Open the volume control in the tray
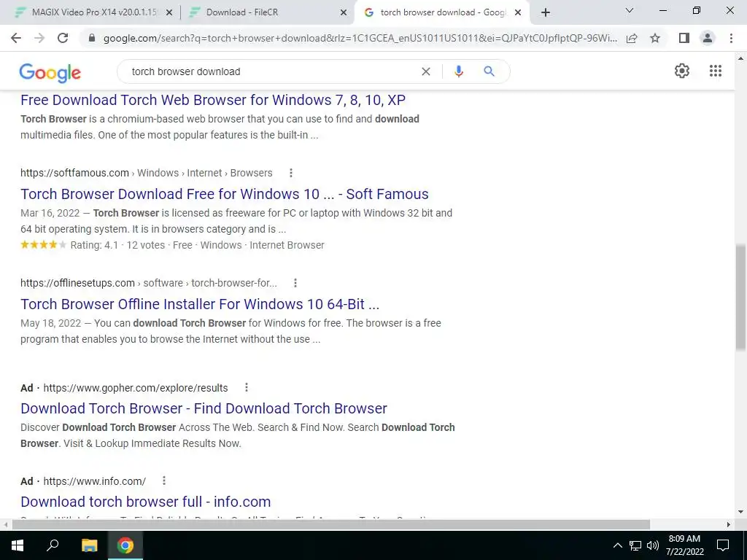 (x=653, y=545)
